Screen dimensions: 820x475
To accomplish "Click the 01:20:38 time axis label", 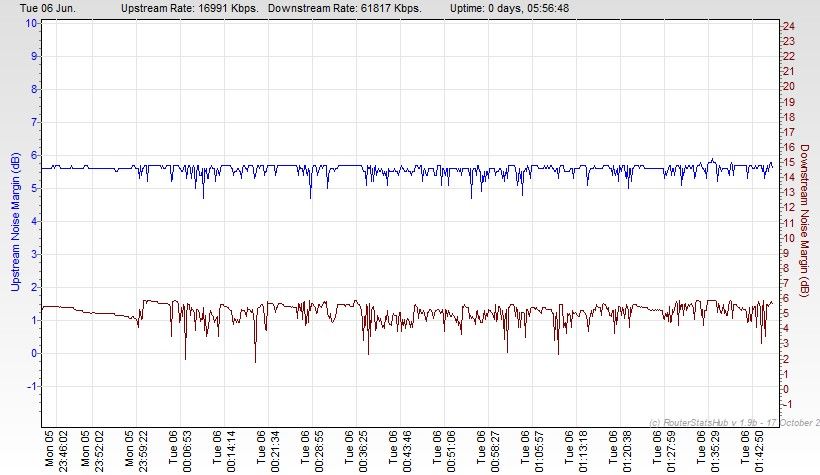I will tap(625, 449).
